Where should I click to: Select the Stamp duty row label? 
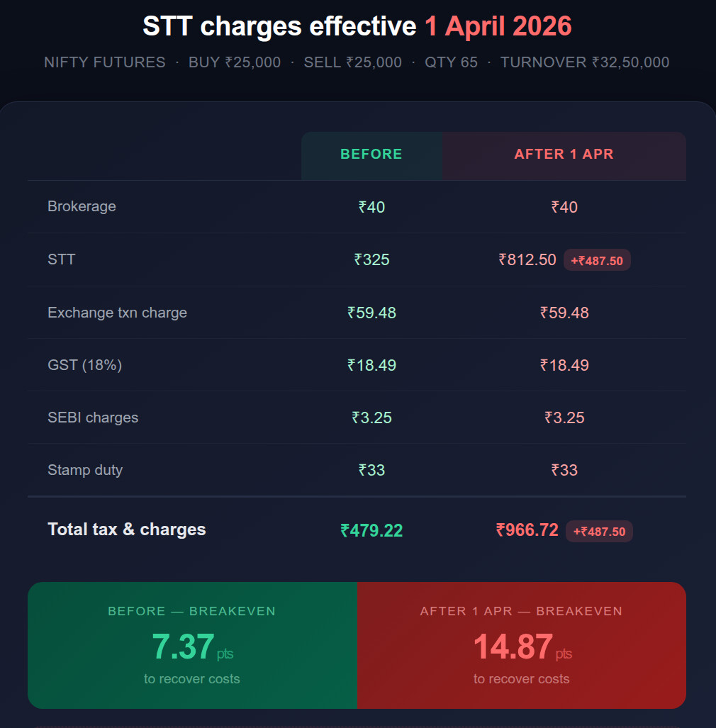click(x=85, y=470)
